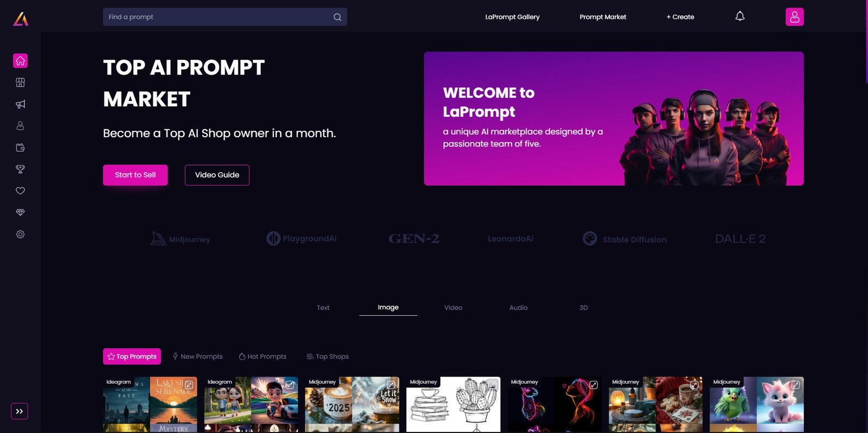The width and height of the screenshot is (868, 433).
Task: Open favorites heart icon in sidebar
Action: (x=20, y=191)
